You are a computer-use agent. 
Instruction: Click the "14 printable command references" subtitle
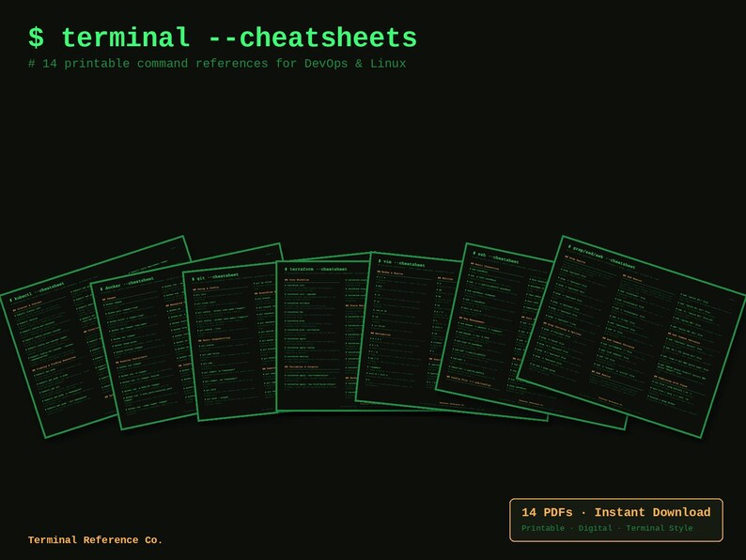click(x=217, y=64)
